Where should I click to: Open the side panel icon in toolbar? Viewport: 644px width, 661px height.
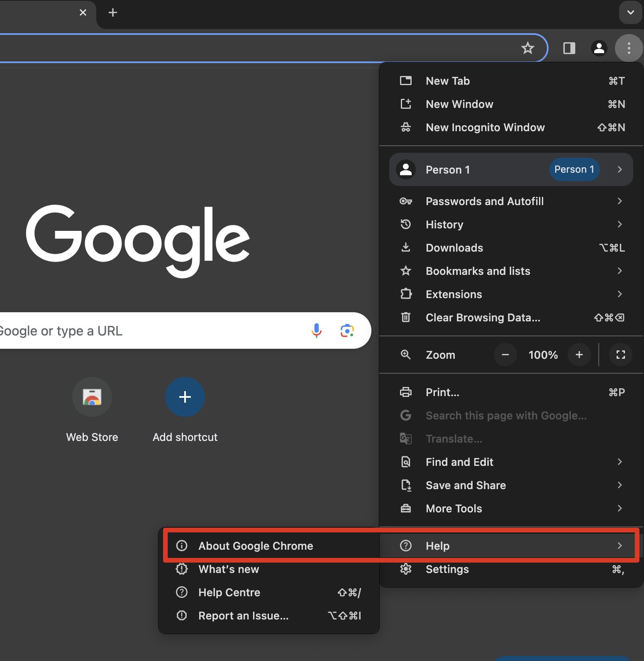click(x=569, y=48)
